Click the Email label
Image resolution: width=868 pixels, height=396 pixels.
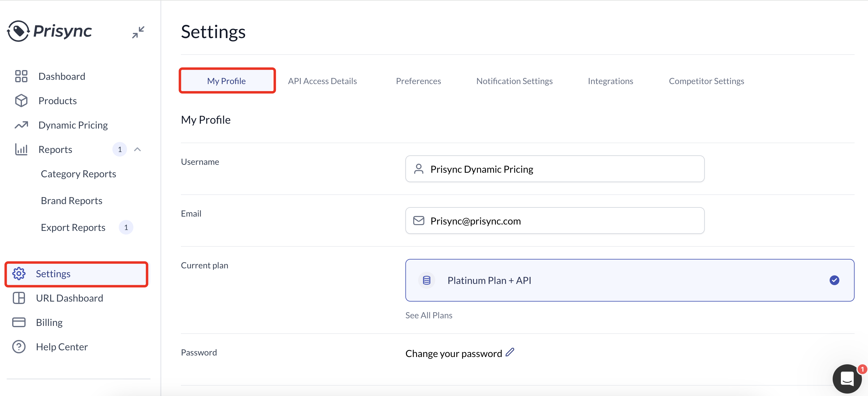(x=191, y=214)
